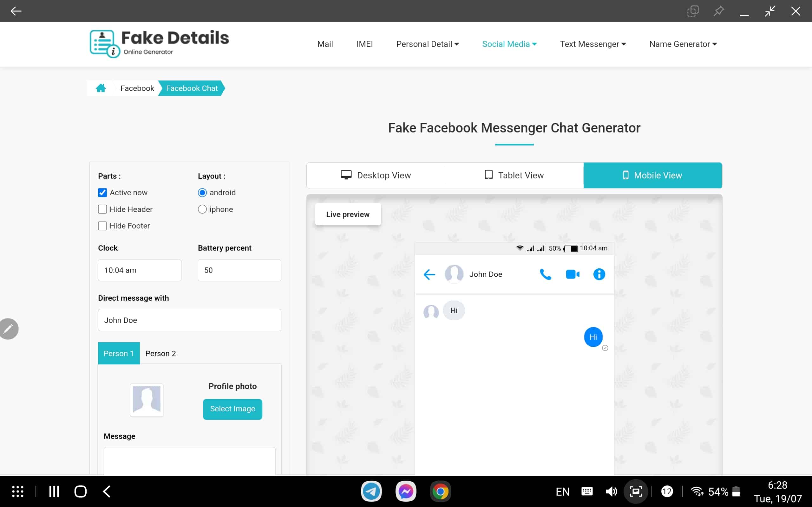The height and width of the screenshot is (507, 812).
Task: Switch to the Person 2 tab
Action: tap(161, 353)
